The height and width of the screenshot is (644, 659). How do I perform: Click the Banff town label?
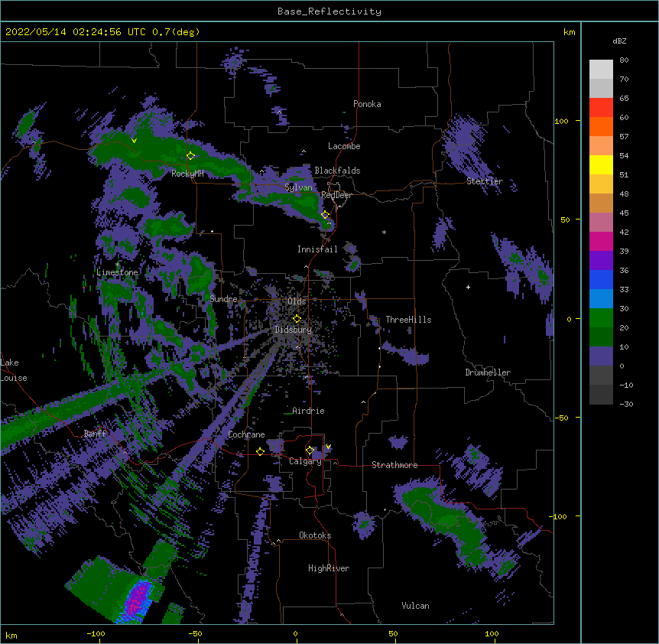tap(95, 434)
